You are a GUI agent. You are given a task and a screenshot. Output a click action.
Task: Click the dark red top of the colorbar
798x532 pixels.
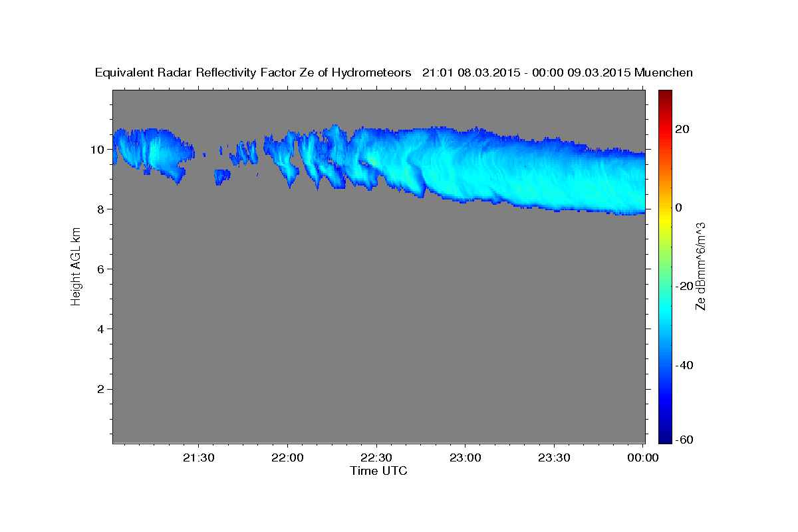[665, 95]
